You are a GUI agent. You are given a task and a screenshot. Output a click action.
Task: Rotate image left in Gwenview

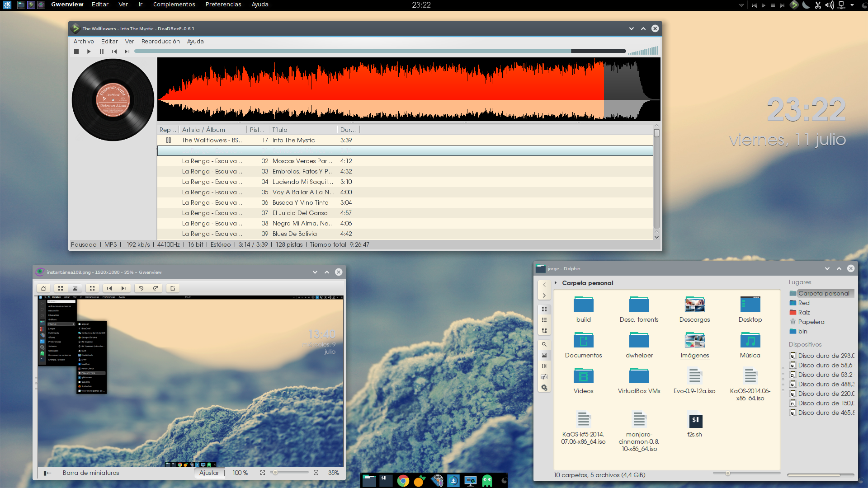click(141, 288)
